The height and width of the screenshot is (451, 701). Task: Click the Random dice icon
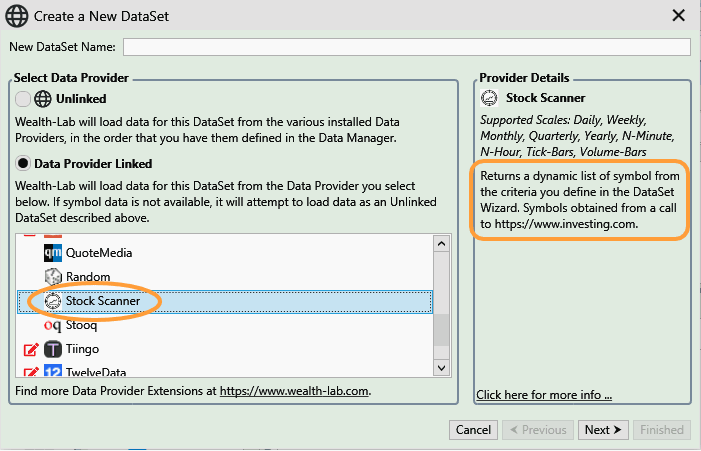click(x=53, y=277)
